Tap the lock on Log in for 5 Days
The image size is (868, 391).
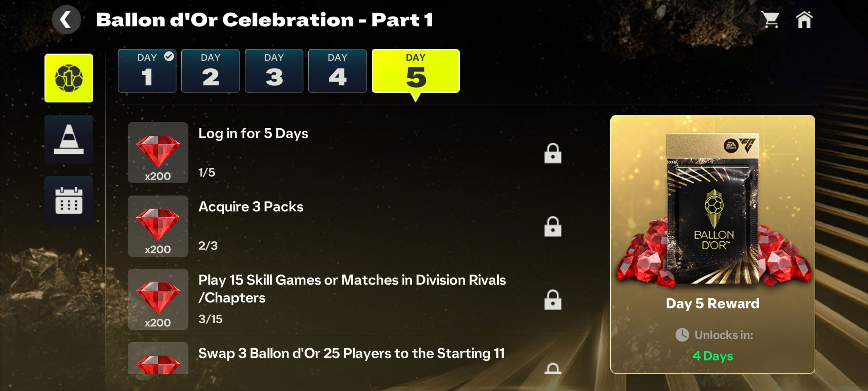553,153
